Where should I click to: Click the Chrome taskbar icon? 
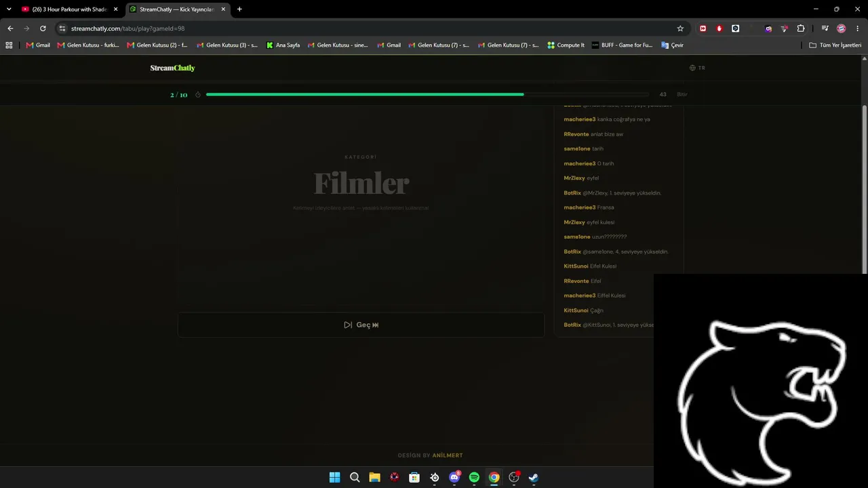tap(494, 477)
